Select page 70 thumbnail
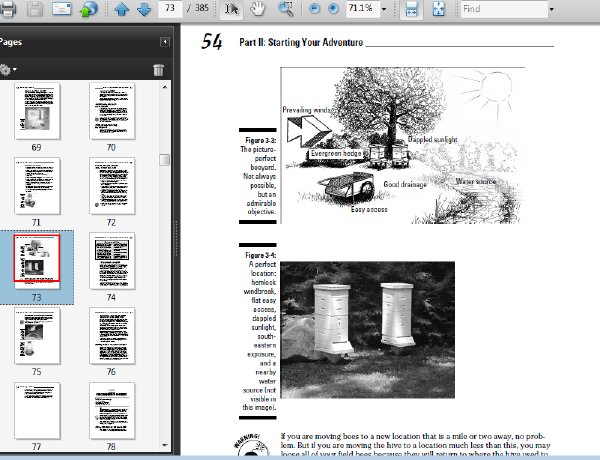The width and height of the screenshot is (600, 460). coord(112,111)
